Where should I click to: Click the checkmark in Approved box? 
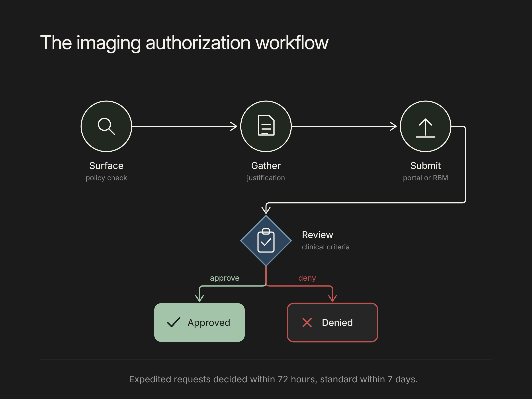[173, 322]
